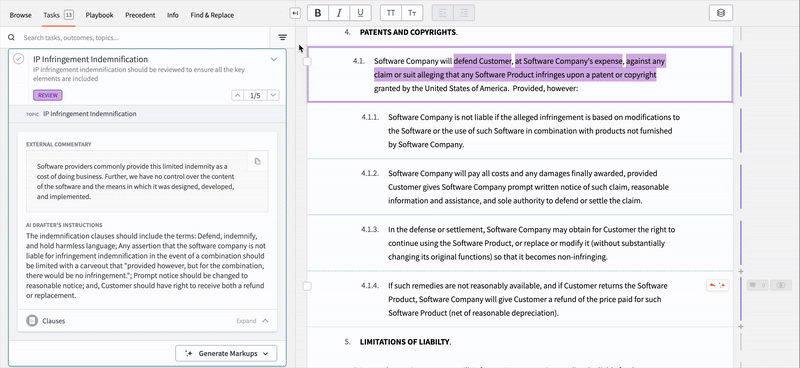The height and width of the screenshot is (368, 800).
Task: Open the task filter icon
Action: coord(282,37)
